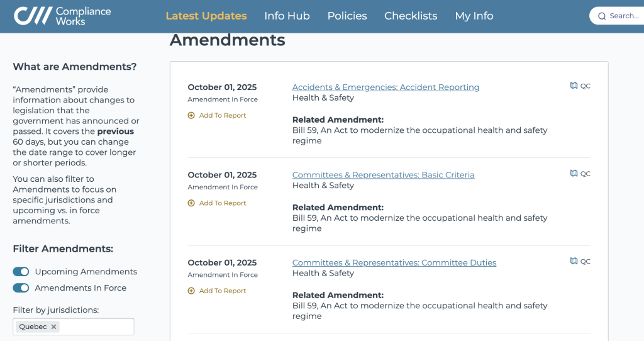Click the QC label in Basic Criteria row
Image resolution: width=644 pixels, height=341 pixels.
coord(586,174)
